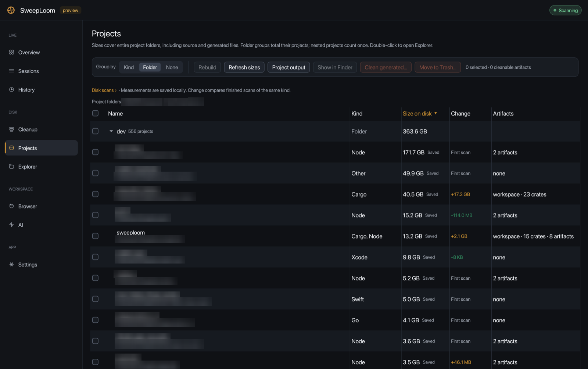Check the dev folder group checkbox
The height and width of the screenshot is (369, 588).
point(95,131)
